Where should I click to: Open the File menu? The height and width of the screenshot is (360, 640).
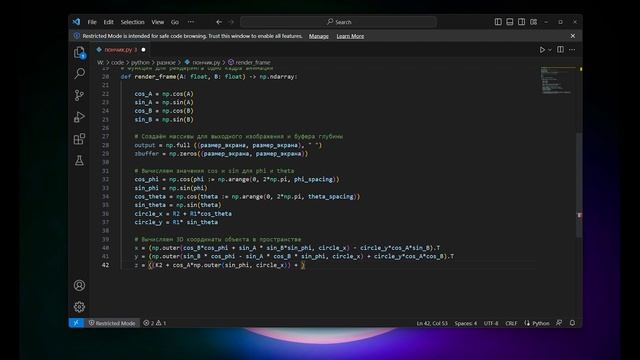[92, 22]
